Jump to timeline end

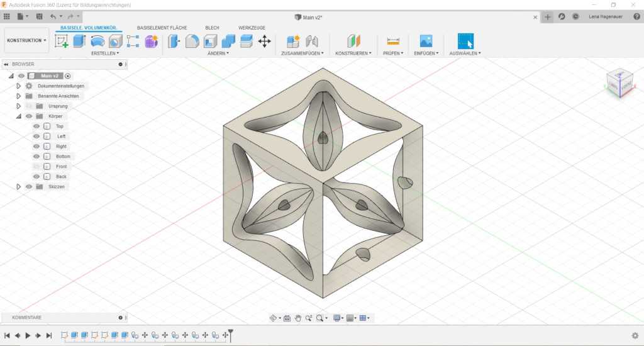[49, 336]
